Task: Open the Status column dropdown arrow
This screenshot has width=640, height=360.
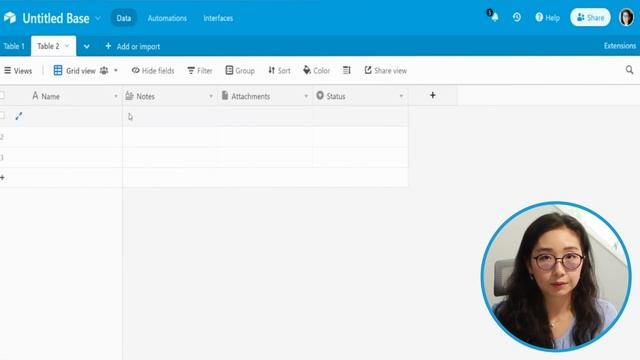Action: [401, 96]
